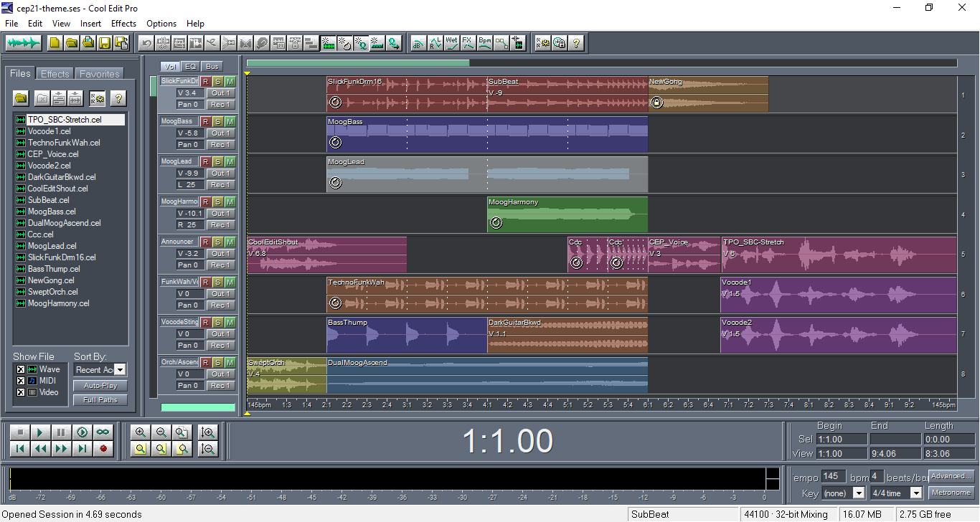Toggle the Wave show-file checkbox

pos(20,369)
